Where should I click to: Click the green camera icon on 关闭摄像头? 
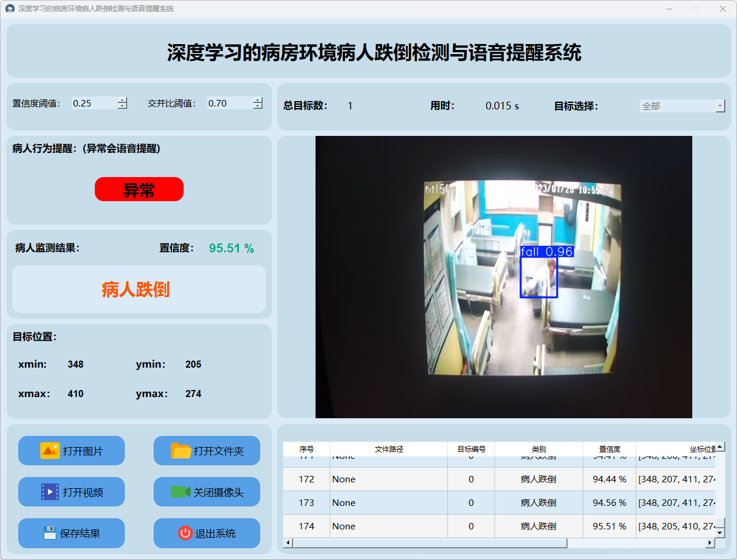(180, 492)
